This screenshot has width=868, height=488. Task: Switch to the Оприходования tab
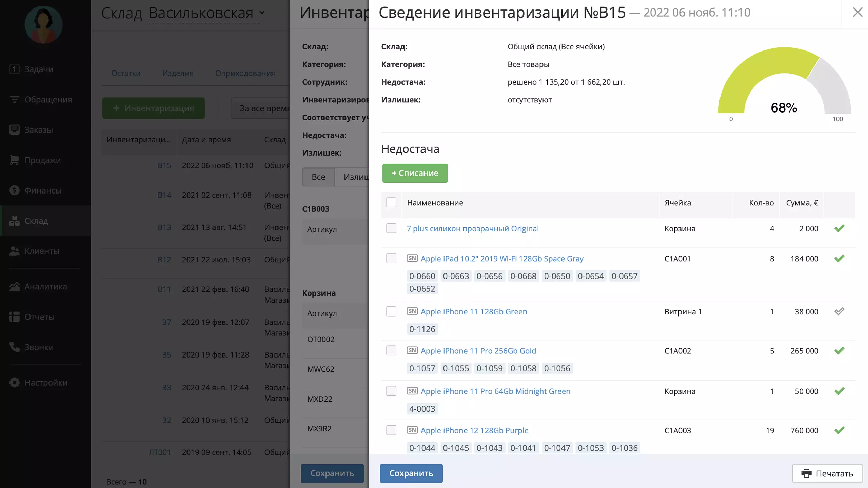coord(245,73)
